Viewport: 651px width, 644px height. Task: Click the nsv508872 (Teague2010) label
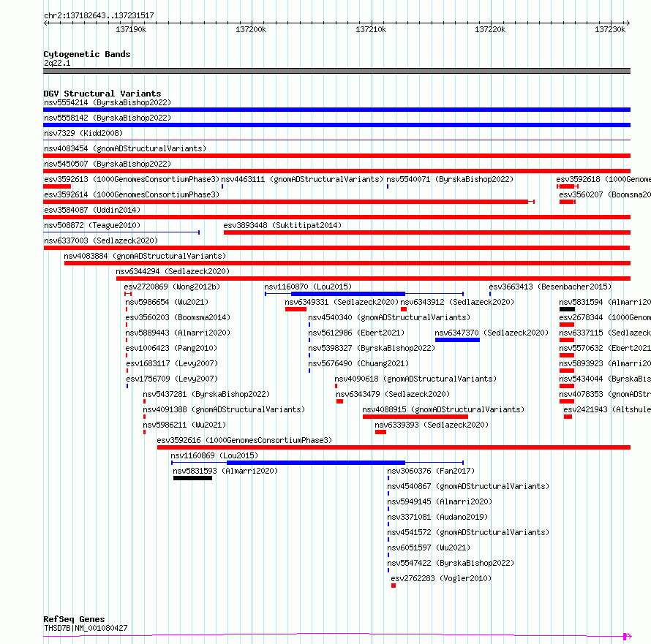92,225
